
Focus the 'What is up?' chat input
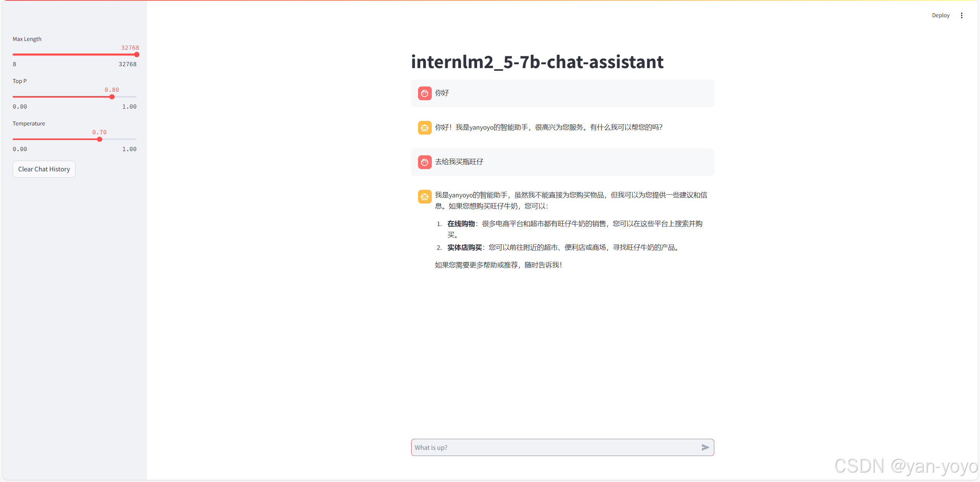555,447
